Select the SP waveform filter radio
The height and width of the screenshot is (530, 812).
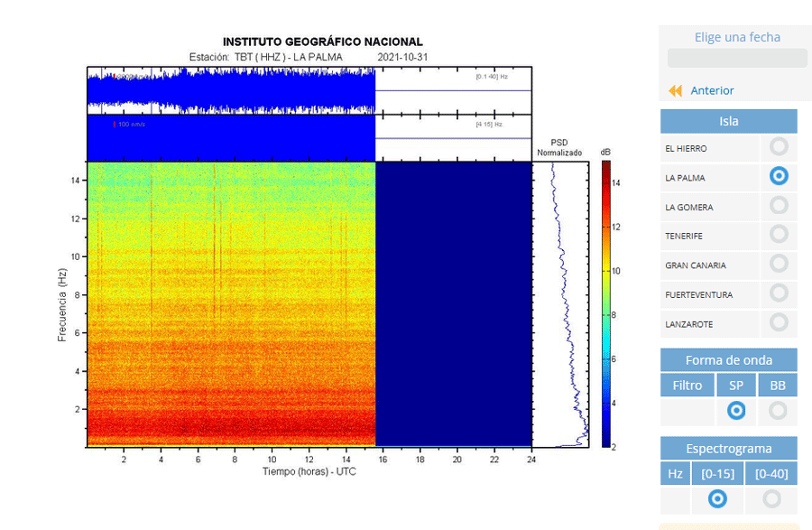736,410
